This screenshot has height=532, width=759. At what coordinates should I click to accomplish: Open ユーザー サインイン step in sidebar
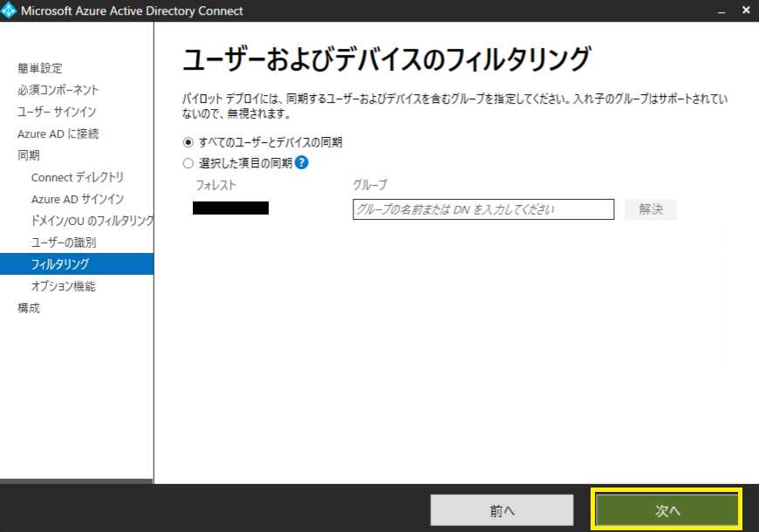[x=57, y=112]
